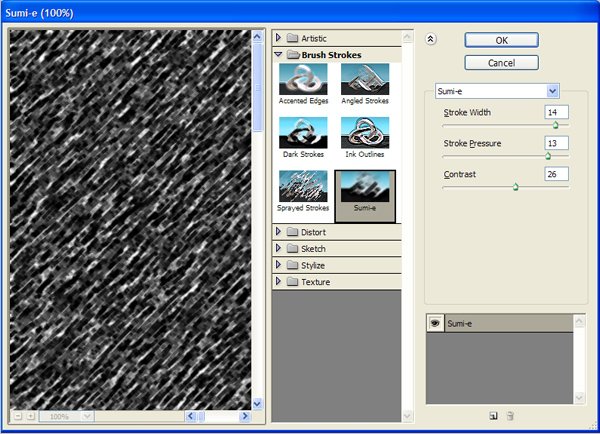Click the effect layers scroll up arrow
Image resolution: width=600 pixels, height=434 pixels.
tap(579, 321)
